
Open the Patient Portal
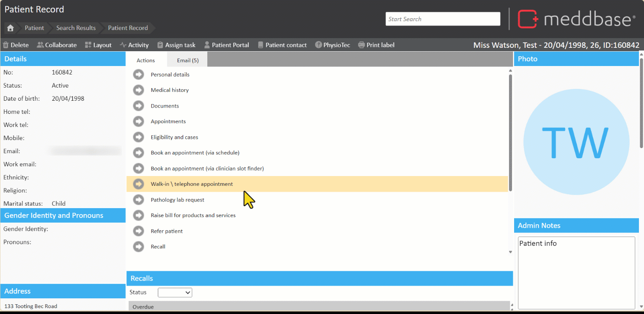(x=226, y=45)
